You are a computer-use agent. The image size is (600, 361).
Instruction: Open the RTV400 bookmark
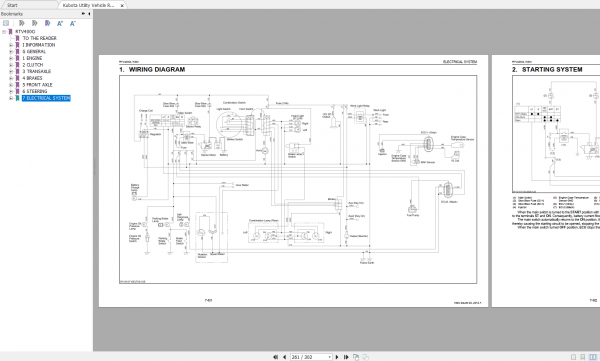(x=25, y=32)
